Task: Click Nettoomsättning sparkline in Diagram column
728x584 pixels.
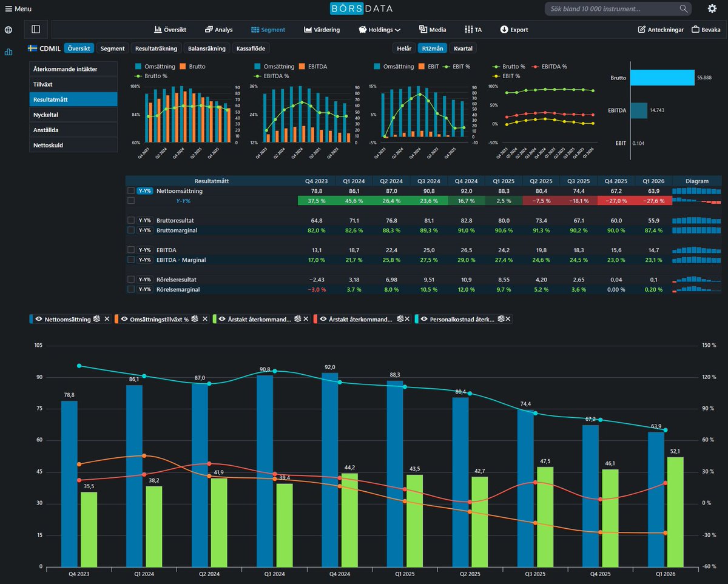Action: (696, 191)
